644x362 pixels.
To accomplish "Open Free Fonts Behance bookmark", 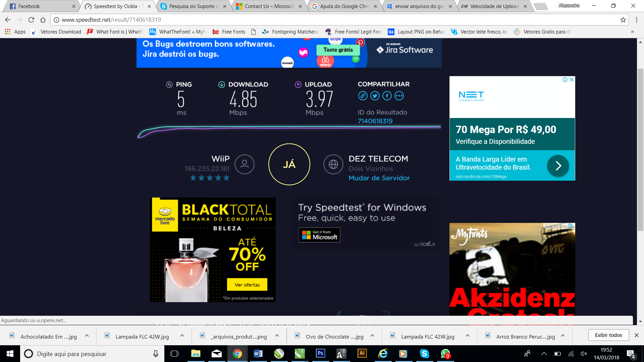I will 229,32.
